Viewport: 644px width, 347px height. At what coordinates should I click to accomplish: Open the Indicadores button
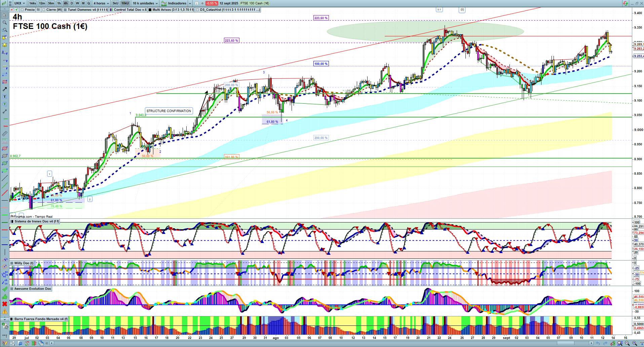coord(177,3)
